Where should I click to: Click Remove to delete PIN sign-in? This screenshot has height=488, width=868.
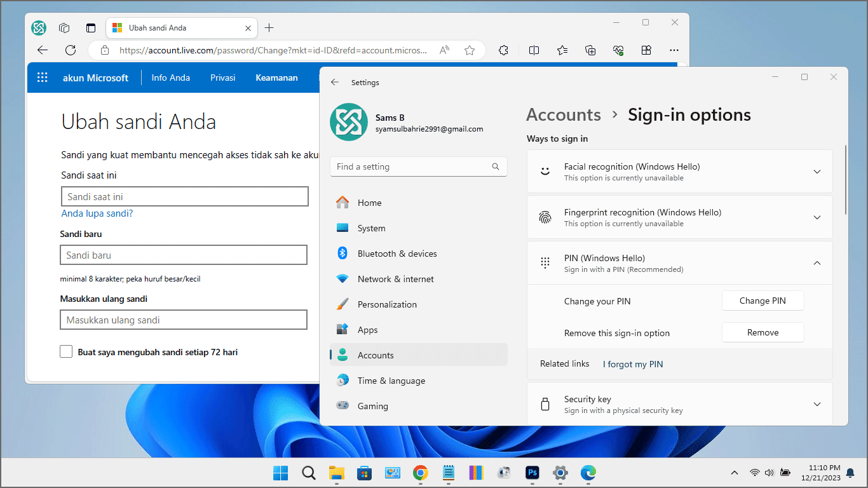(x=763, y=332)
